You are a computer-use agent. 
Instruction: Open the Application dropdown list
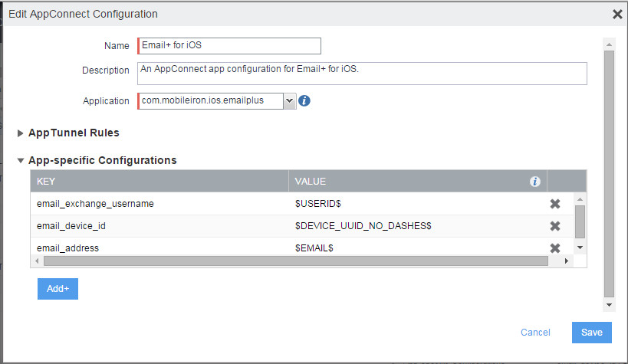click(x=290, y=101)
